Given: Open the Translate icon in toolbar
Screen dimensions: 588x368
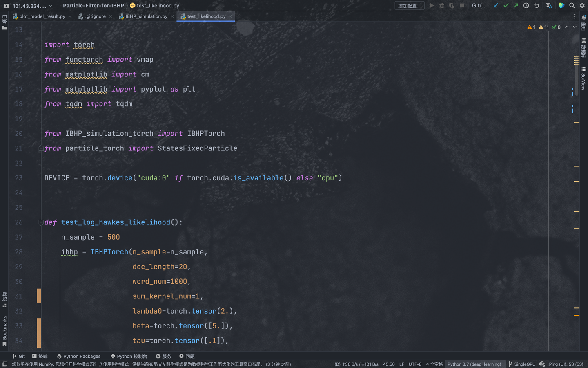Looking at the screenshot, I should [549, 6].
